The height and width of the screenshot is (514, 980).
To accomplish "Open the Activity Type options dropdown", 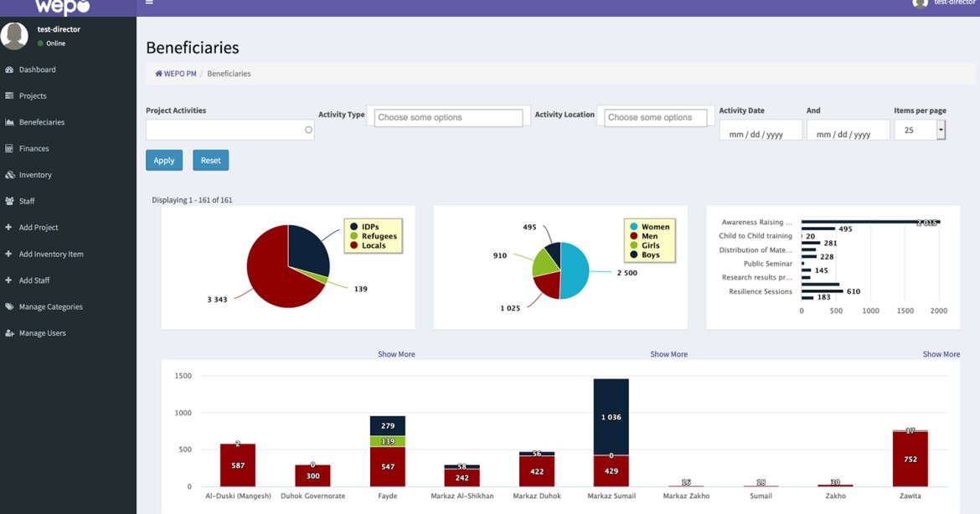I will [448, 117].
